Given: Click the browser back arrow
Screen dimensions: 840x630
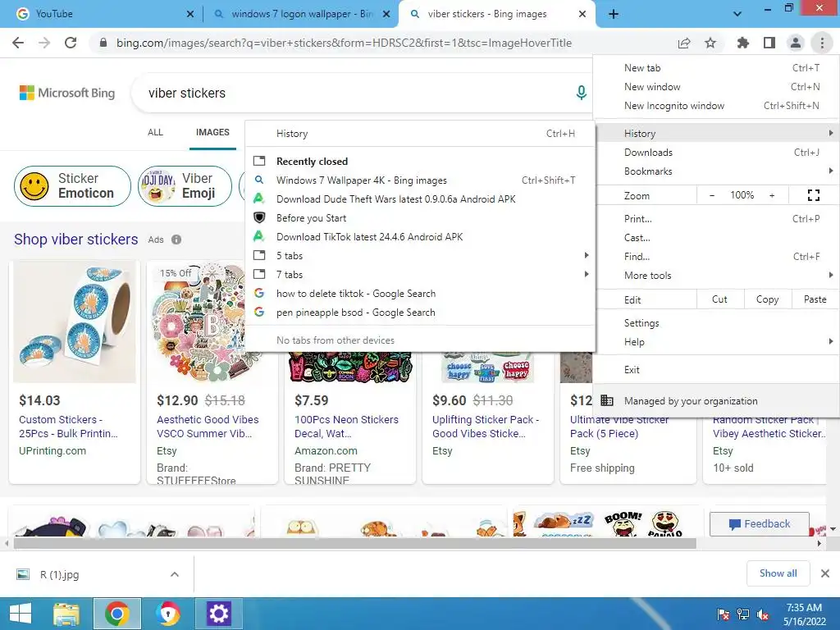Looking at the screenshot, I should coord(18,43).
